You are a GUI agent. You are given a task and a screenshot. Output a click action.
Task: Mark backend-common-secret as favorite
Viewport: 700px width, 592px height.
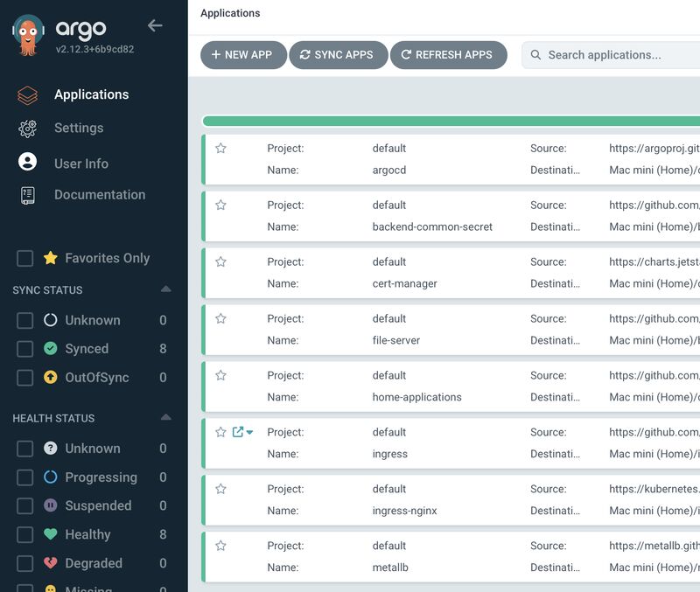[x=220, y=205]
